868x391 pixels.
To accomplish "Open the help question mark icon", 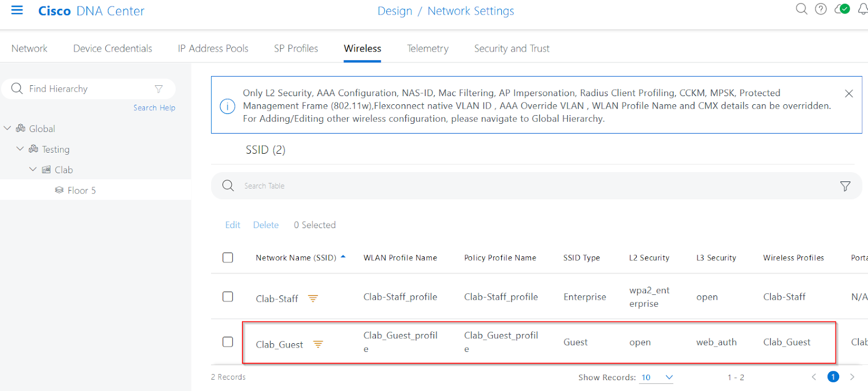I will (x=821, y=9).
